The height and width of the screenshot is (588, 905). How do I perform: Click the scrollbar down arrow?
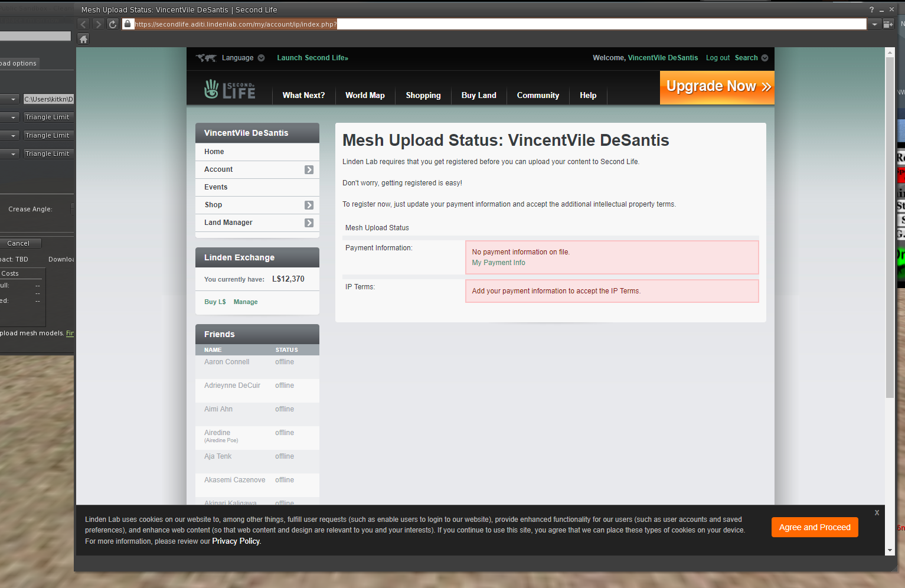[890, 550]
